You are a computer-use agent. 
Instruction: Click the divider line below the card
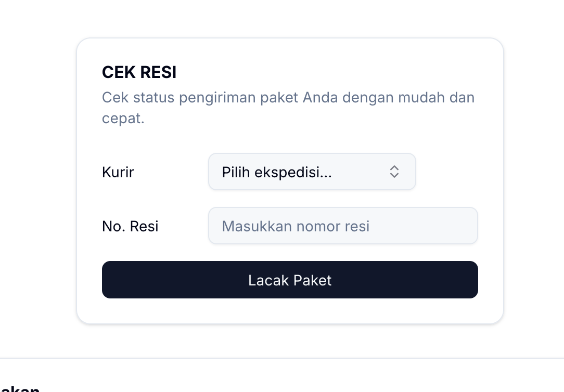[x=282, y=358]
